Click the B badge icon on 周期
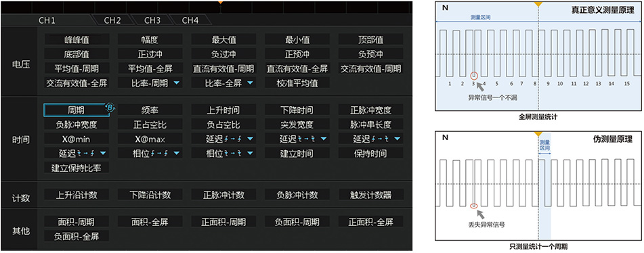 click(110, 108)
